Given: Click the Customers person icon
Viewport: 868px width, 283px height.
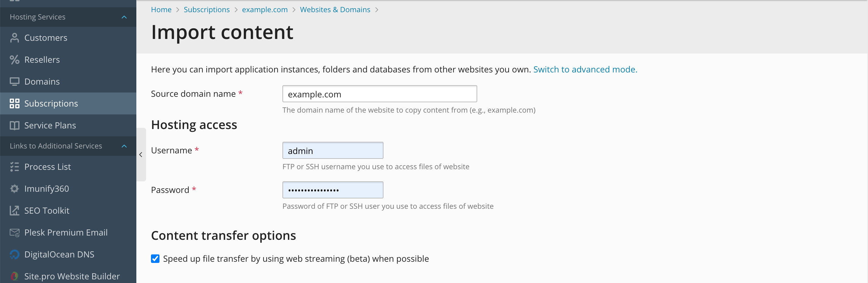Looking at the screenshot, I should [x=14, y=38].
